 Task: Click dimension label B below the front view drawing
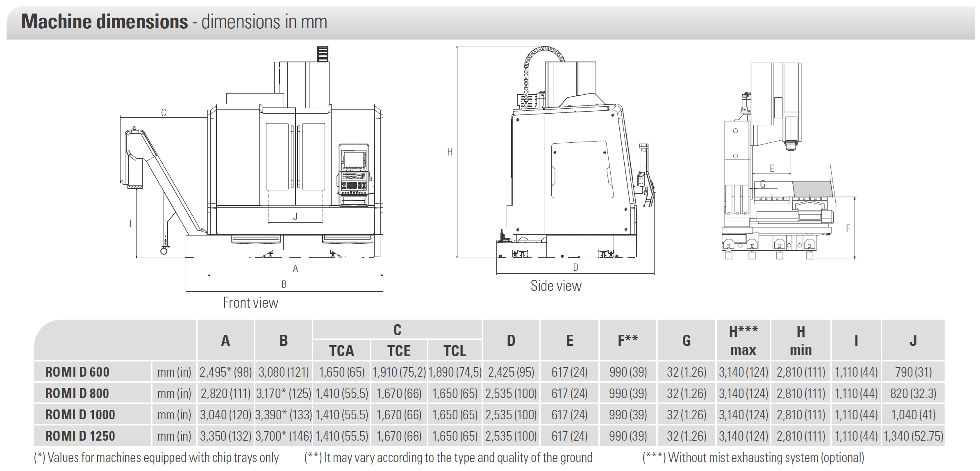click(284, 284)
